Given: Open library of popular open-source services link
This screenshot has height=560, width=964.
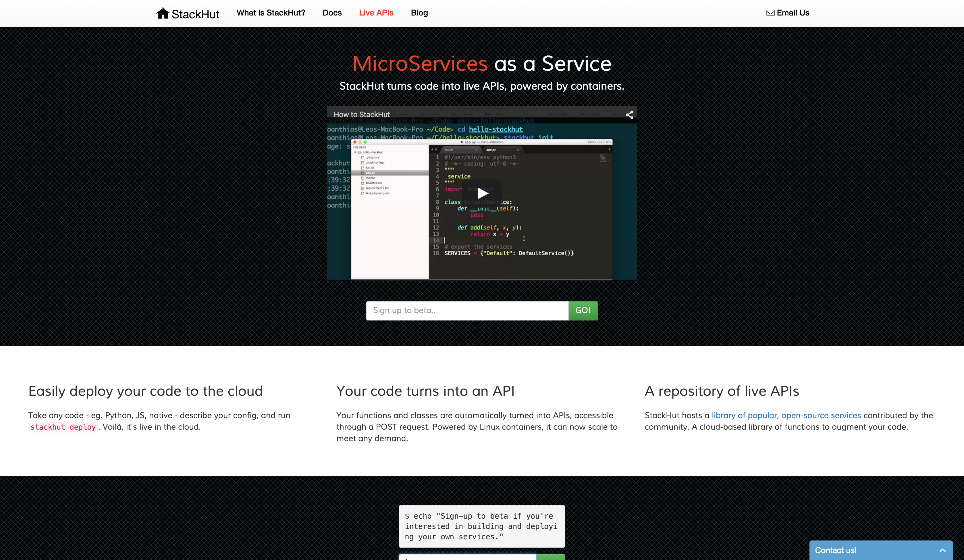Looking at the screenshot, I should [x=786, y=416].
